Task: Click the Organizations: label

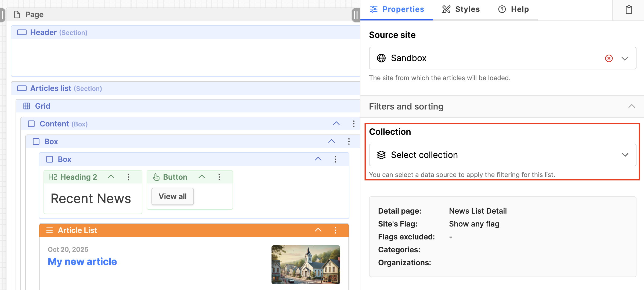Action: coord(404,263)
